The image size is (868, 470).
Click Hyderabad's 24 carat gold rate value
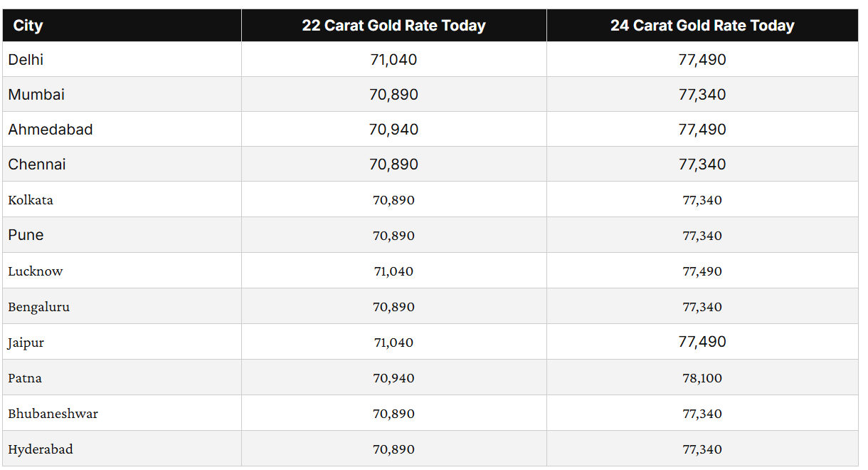[x=702, y=449]
